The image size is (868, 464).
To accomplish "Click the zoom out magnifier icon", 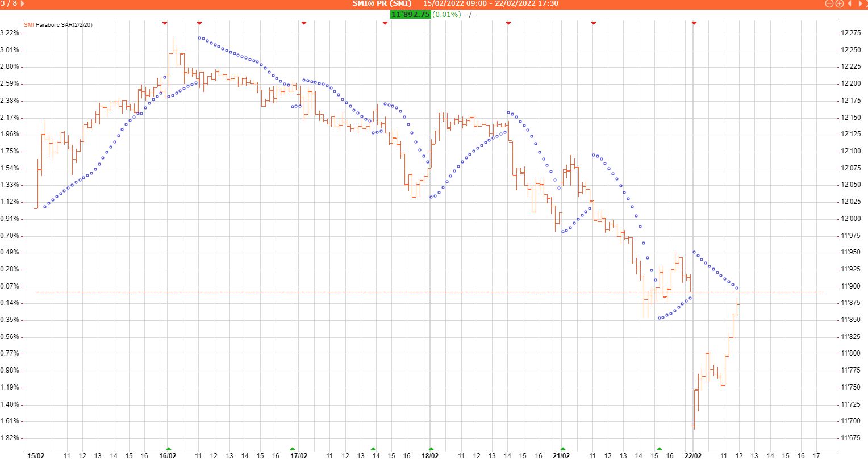I will (x=829, y=3).
